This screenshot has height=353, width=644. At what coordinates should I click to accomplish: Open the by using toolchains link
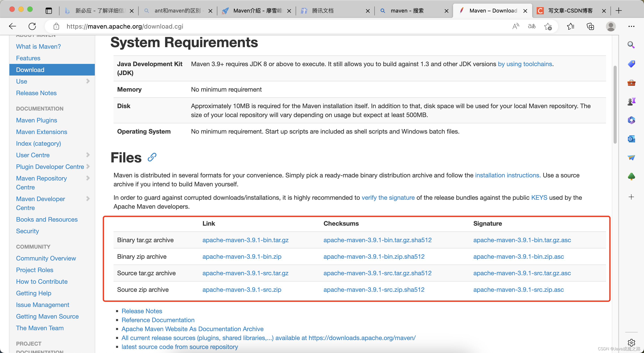coord(525,64)
